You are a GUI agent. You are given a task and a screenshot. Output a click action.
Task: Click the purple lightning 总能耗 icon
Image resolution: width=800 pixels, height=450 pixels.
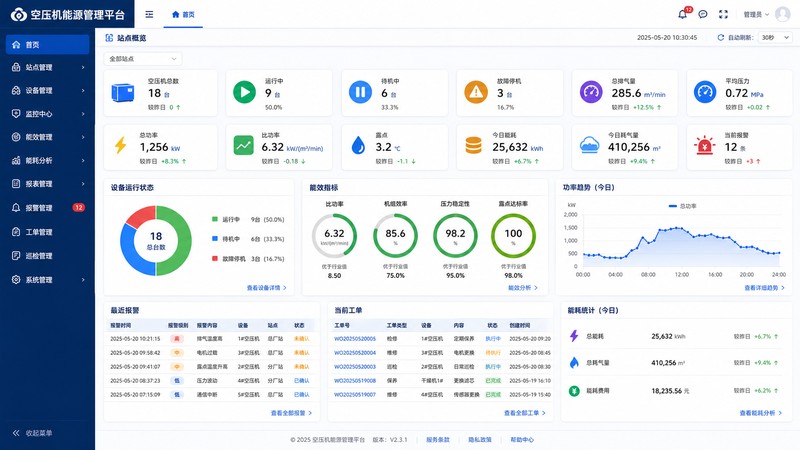[574, 336]
